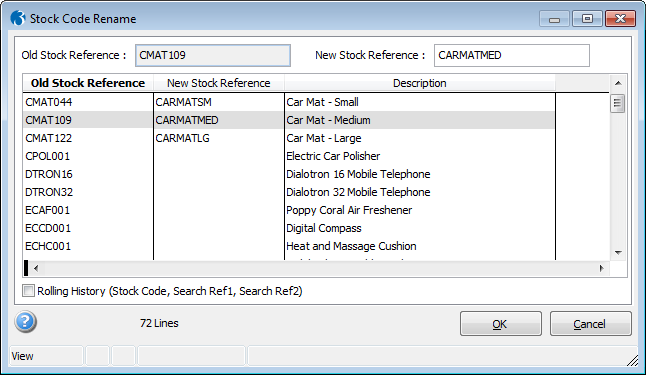Click the horizontal scroll left arrow
This screenshot has width=646, height=375.
point(36,268)
